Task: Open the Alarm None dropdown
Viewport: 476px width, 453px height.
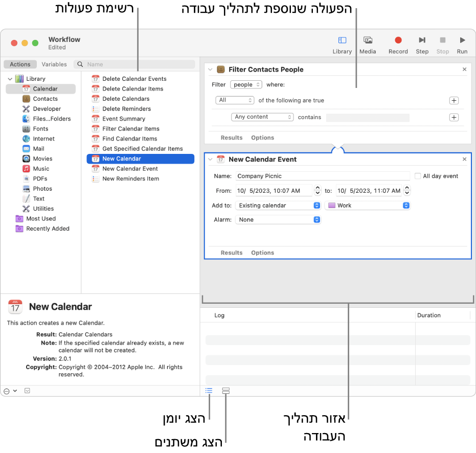Action: click(x=278, y=219)
